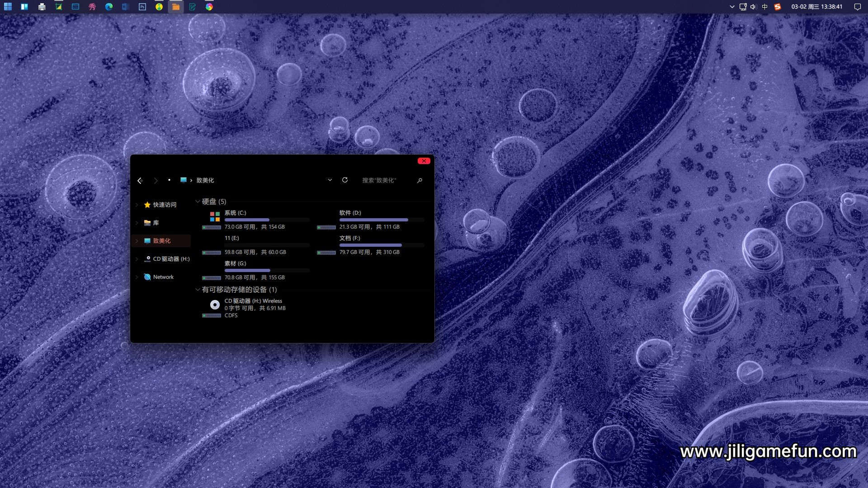Open the Windows Start menu
Screen dimensions: 868x488
8,7
